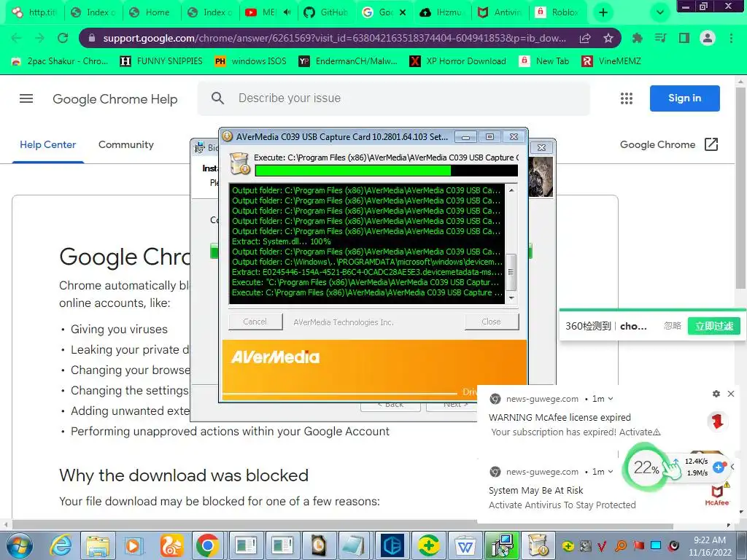The height and width of the screenshot is (560, 747).
Task: Switch to the Home tab
Action: (x=150, y=12)
